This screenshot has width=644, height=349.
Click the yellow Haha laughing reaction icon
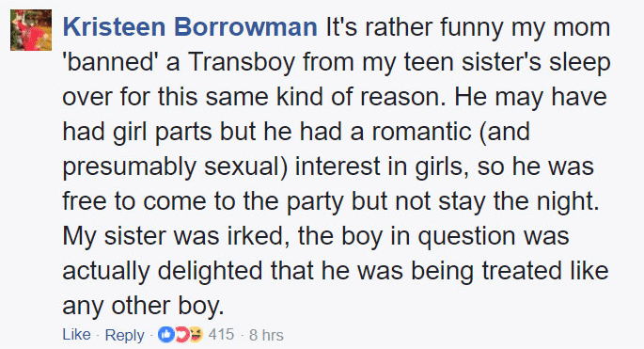(196, 335)
